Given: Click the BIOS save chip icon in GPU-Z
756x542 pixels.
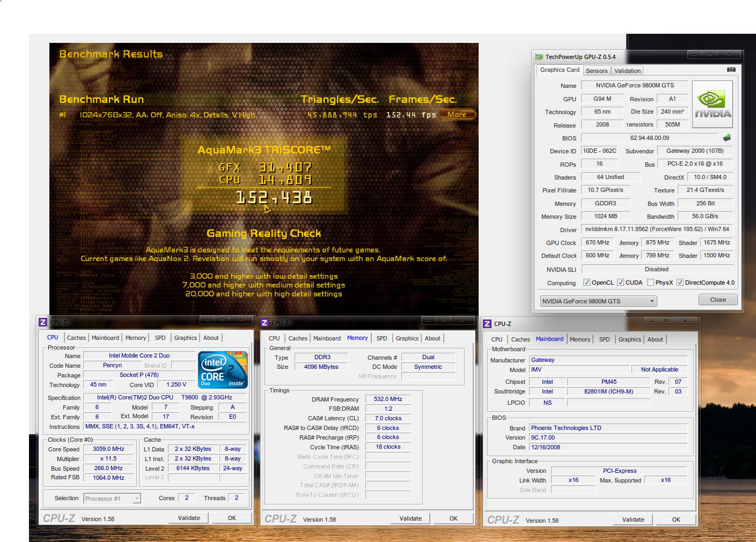Looking at the screenshot, I should (727, 138).
